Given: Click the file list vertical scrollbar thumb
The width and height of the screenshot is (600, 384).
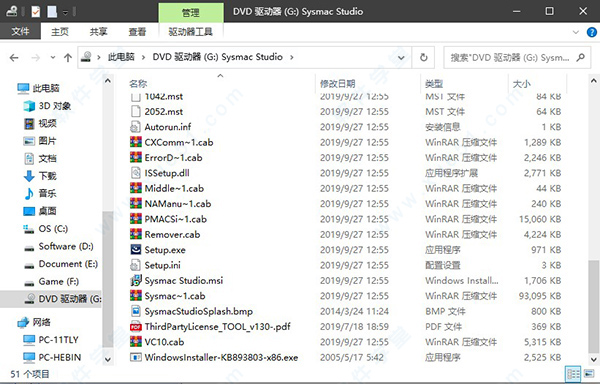Looking at the screenshot, I should point(593,306).
